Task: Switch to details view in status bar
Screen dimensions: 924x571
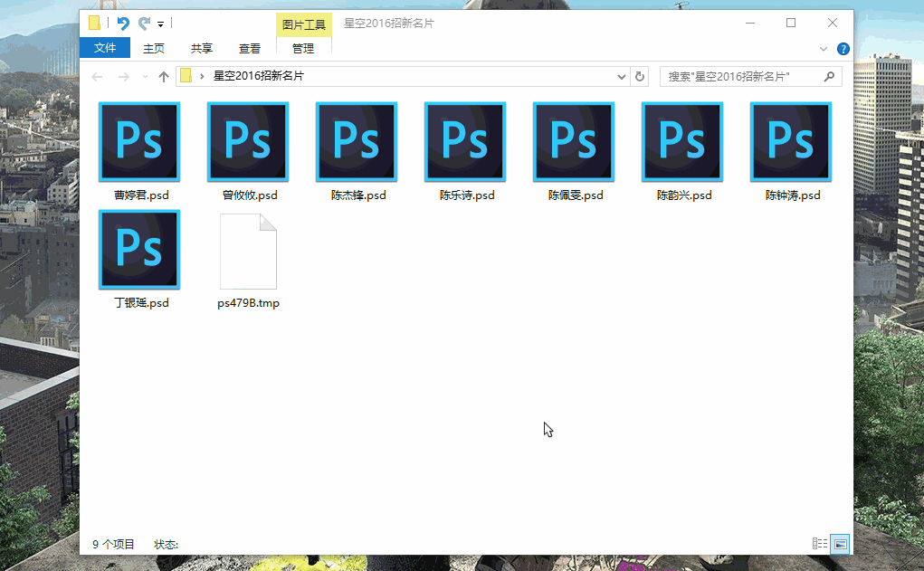Action: 818,543
